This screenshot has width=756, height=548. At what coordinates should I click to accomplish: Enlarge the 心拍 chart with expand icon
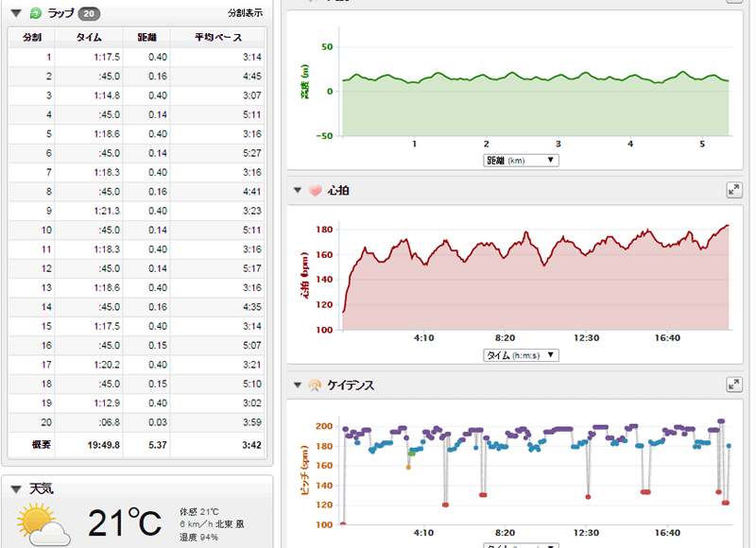tap(733, 191)
